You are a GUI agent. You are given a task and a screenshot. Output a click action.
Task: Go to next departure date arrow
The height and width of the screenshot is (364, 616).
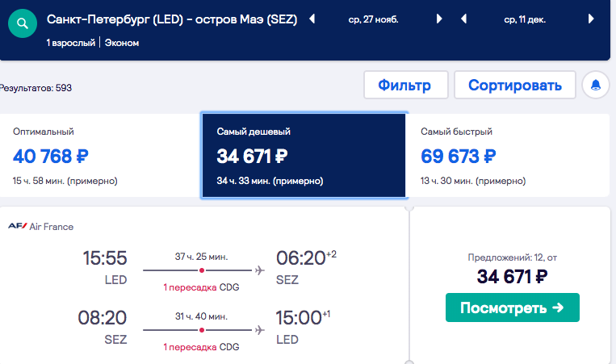pos(439,19)
